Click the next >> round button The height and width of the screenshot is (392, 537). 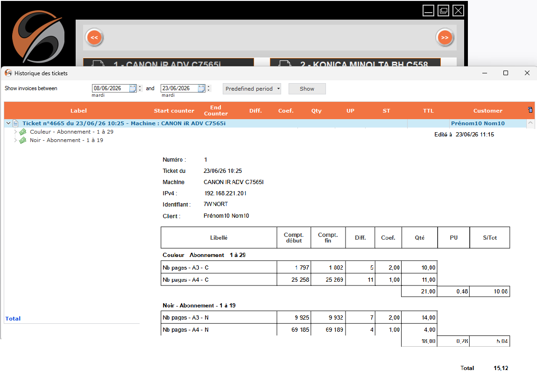pyautogui.click(x=445, y=38)
